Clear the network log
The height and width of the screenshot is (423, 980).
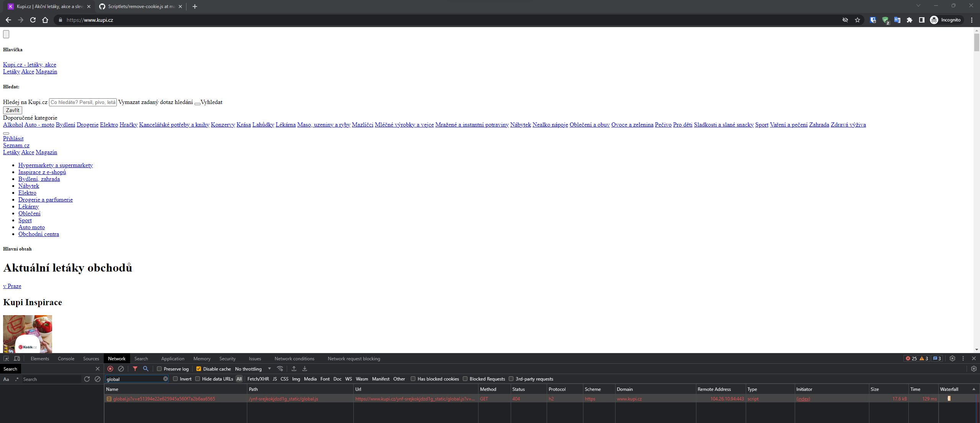tap(121, 369)
